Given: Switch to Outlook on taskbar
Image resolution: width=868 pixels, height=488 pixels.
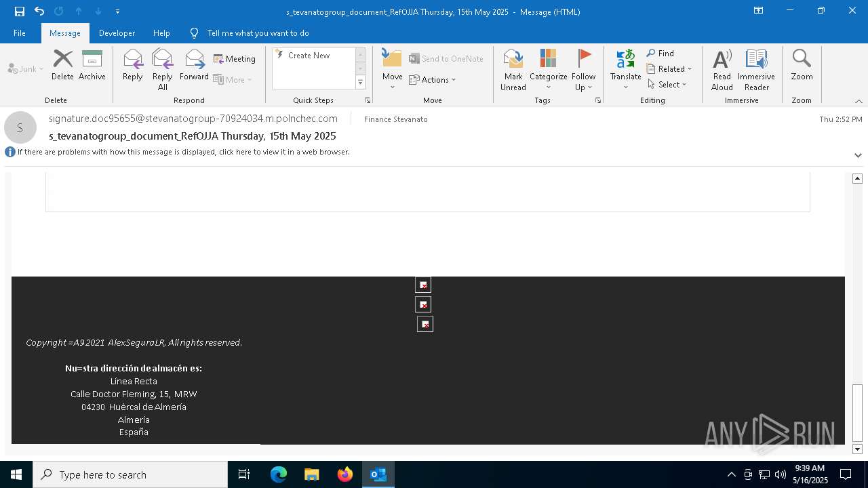Looking at the screenshot, I should 378,474.
